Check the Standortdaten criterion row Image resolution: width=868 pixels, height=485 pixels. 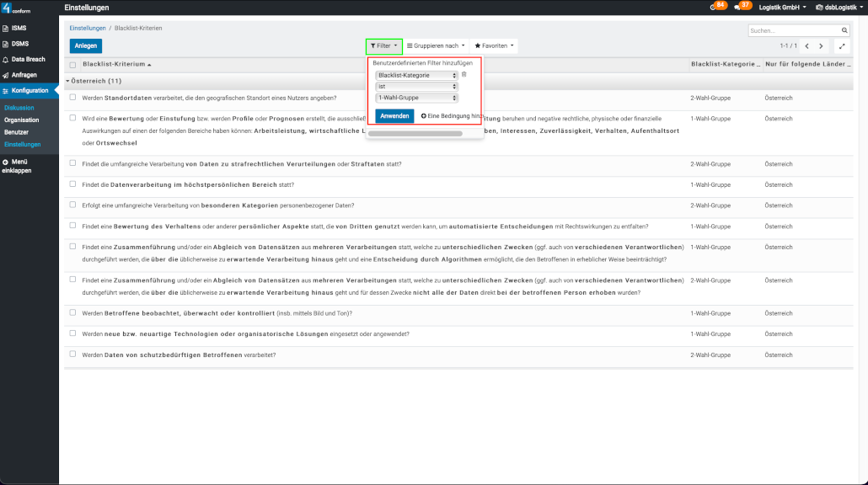coord(73,98)
